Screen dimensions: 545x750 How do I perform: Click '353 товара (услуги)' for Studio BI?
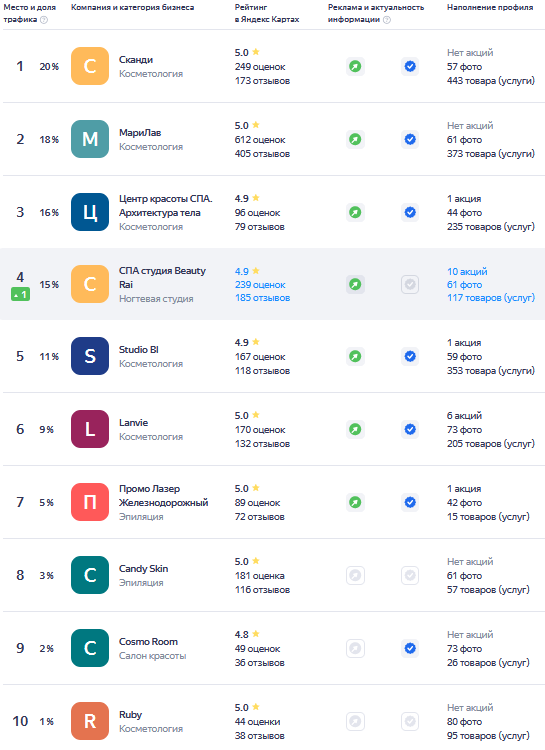click(x=490, y=371)
